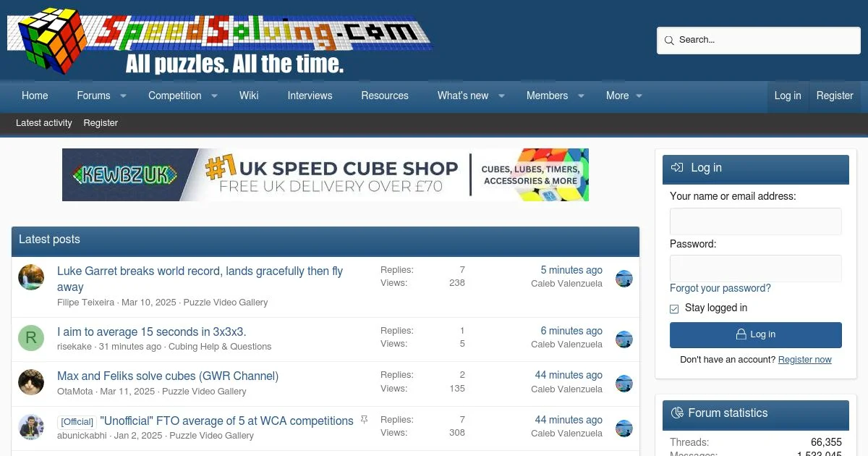Click the Forum statistics header
This screenshot has height=456, width=868.
(x=728, y=413)
